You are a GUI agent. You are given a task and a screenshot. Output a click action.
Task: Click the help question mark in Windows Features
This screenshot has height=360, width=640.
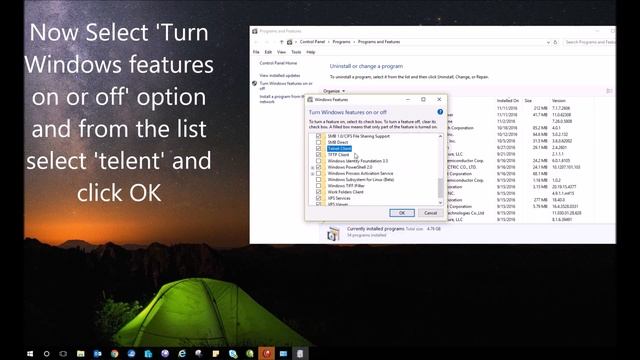[x=440, y=112]
